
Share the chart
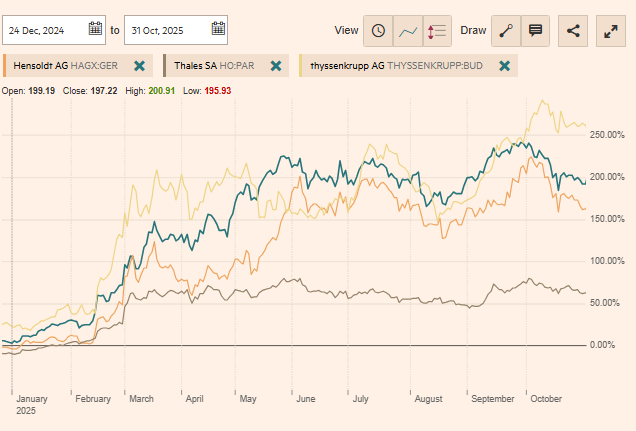573,30
